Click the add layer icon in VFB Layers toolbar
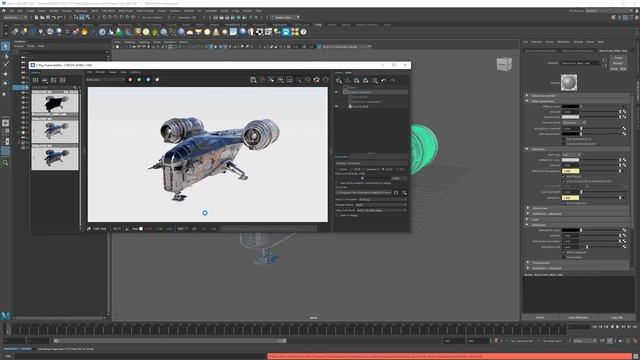640x360 pixels. (339, 81)
